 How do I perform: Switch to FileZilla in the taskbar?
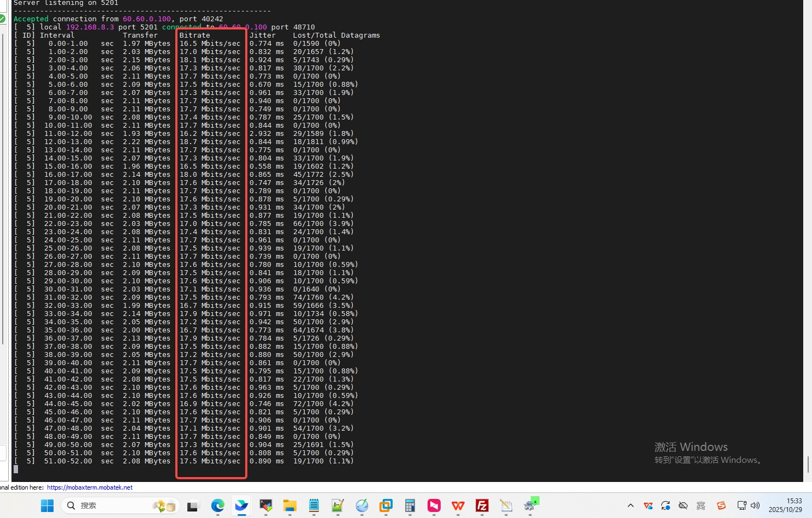coord(482,506)
